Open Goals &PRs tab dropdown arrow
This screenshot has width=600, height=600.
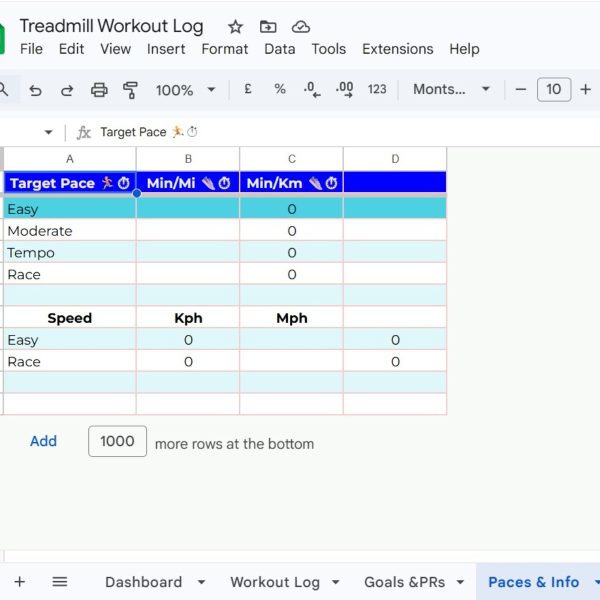460,582
